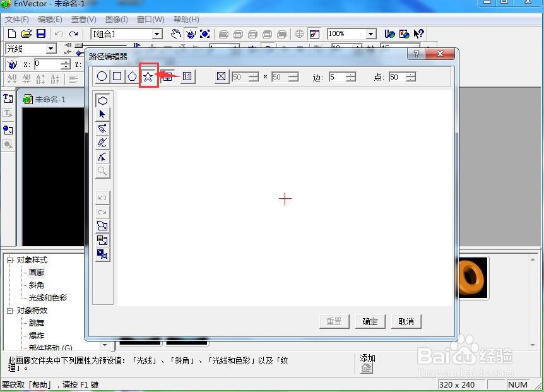Open the 编辑(E) menu
The image size is (544, 392).
50,20
